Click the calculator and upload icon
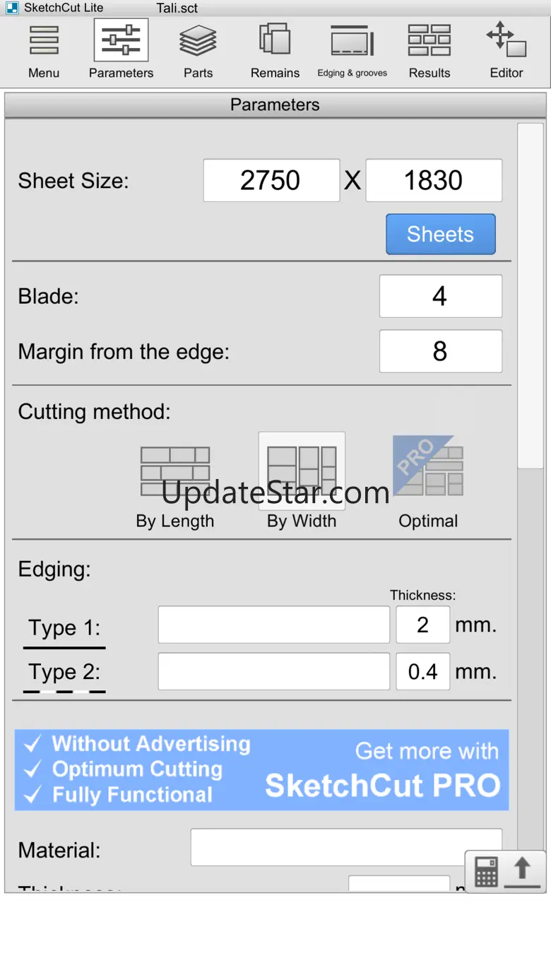The image size is (551, 980). point(505,872)
